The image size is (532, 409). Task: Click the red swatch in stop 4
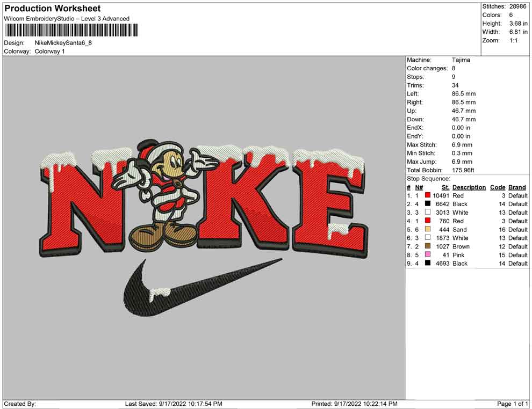pos(428,221)
